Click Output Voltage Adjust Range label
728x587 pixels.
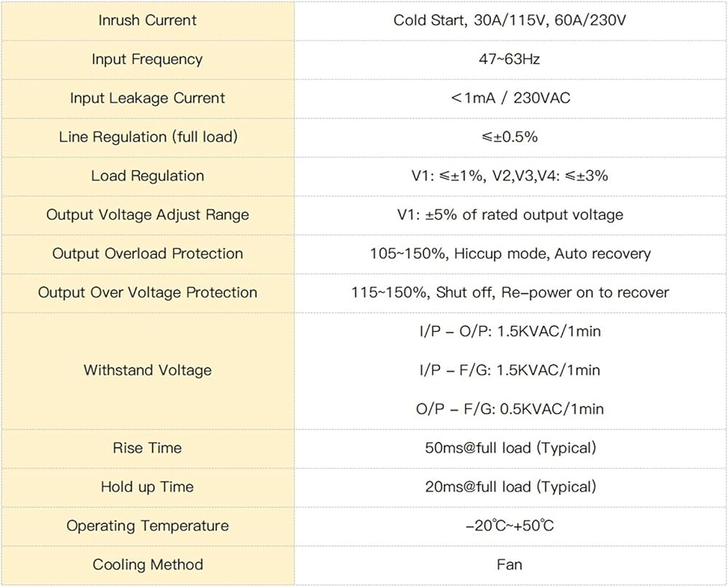pos(148,215)
